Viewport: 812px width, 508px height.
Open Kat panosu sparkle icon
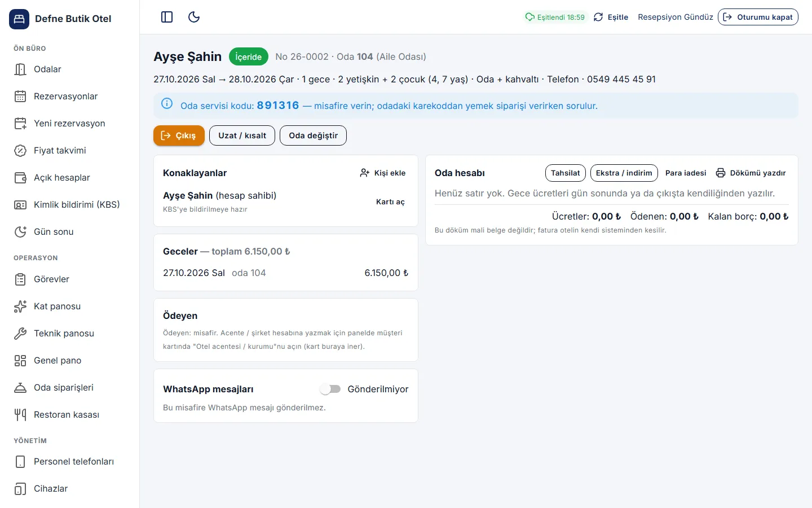[x=20, y=306]
